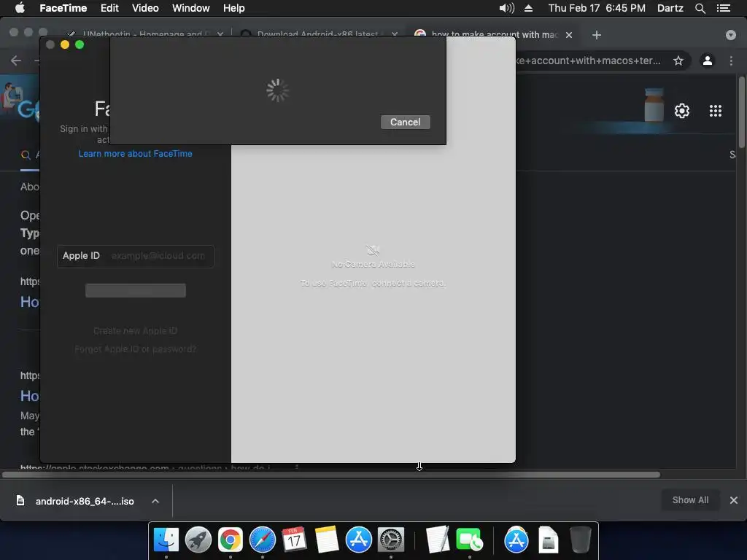747x560 pixels.
Task: Open the Window menu
Action: [x=190, y=8]
